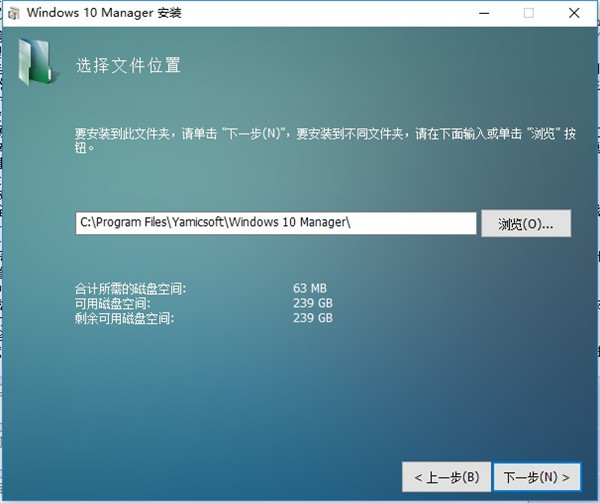The width and height of the screenshot is (600, 503).
Task: Minimize the installer window
Action: [484, 13]
